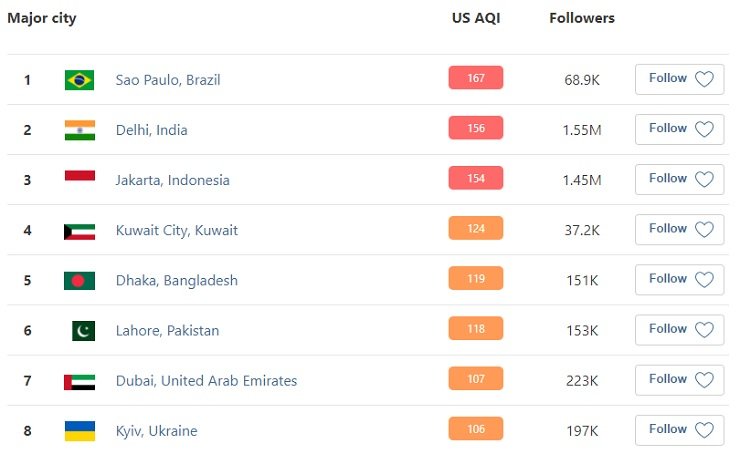Toggle Follow for Sao Paulo, Brazil
Screen dimensions: 740x454
click(679, 79)
